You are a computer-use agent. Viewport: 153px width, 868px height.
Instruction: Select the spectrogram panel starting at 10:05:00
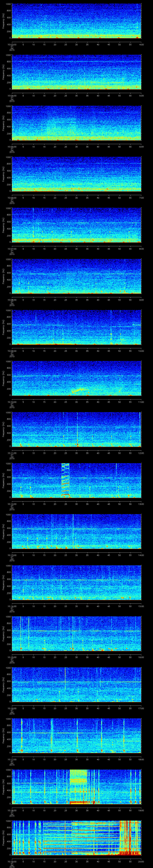tap(76, 123)
